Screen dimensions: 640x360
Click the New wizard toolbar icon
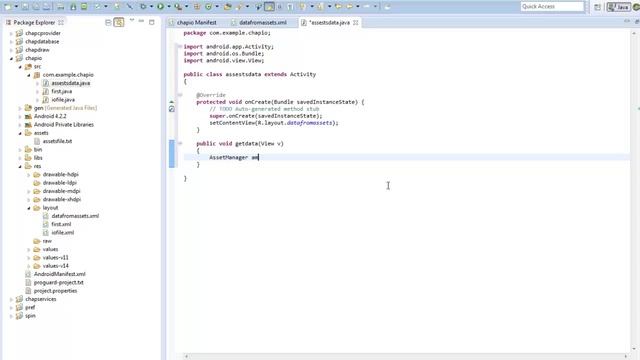click(8, 7)
